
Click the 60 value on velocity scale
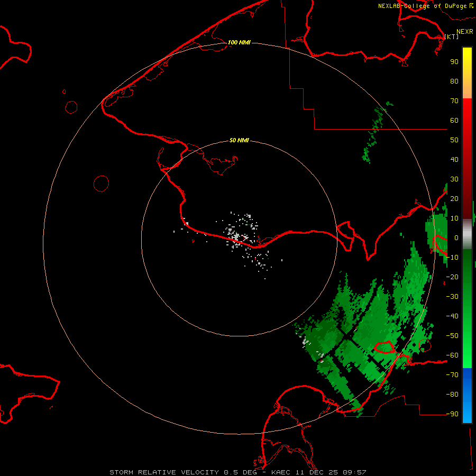[454, 121]
